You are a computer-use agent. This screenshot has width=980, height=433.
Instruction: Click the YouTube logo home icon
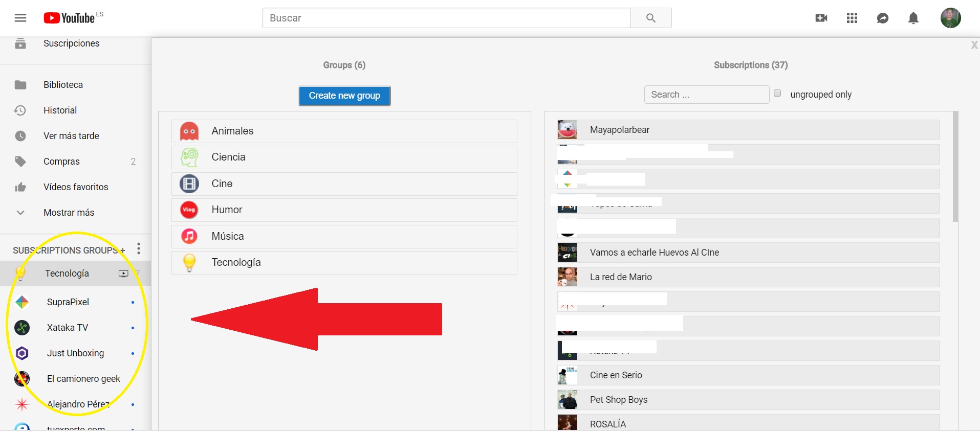click(x=69, y=18)
